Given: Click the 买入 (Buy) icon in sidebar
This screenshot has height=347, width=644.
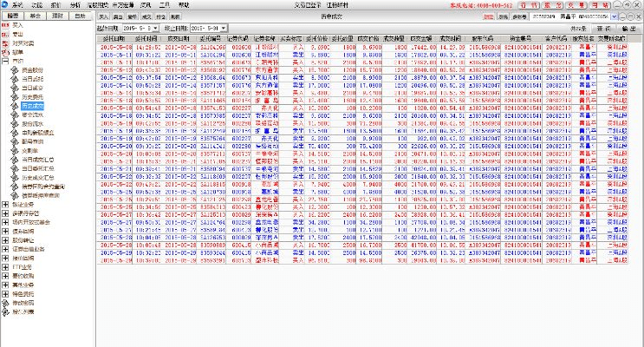Looking at the screenshot, I should pos(16,27).
